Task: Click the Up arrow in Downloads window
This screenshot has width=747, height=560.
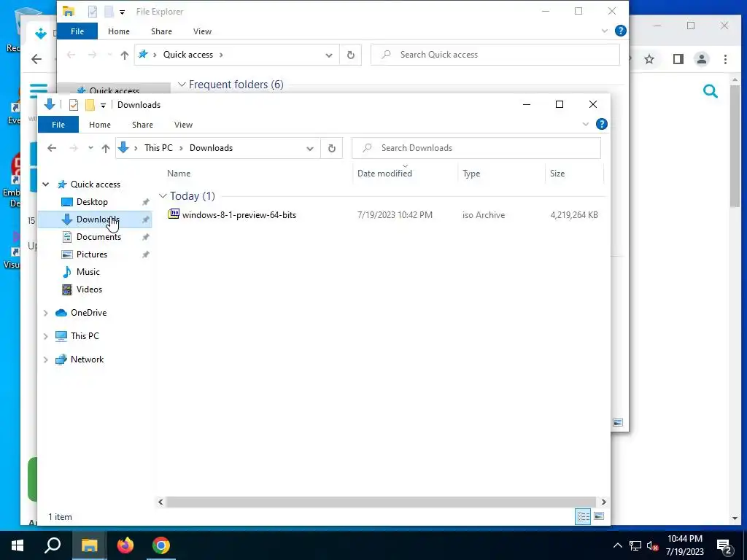Action: (x=106, y=148)
